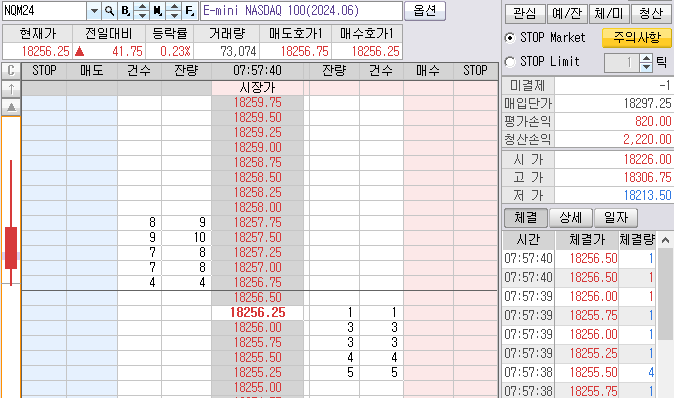Image resolution: width=674 pixels, height=398 pixels.
Task: Select the 상세 tab
Action: coord(571,218)
